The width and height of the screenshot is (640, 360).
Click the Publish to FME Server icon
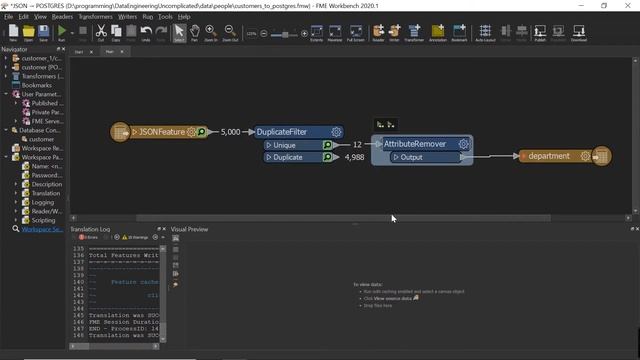click(540, 33)
